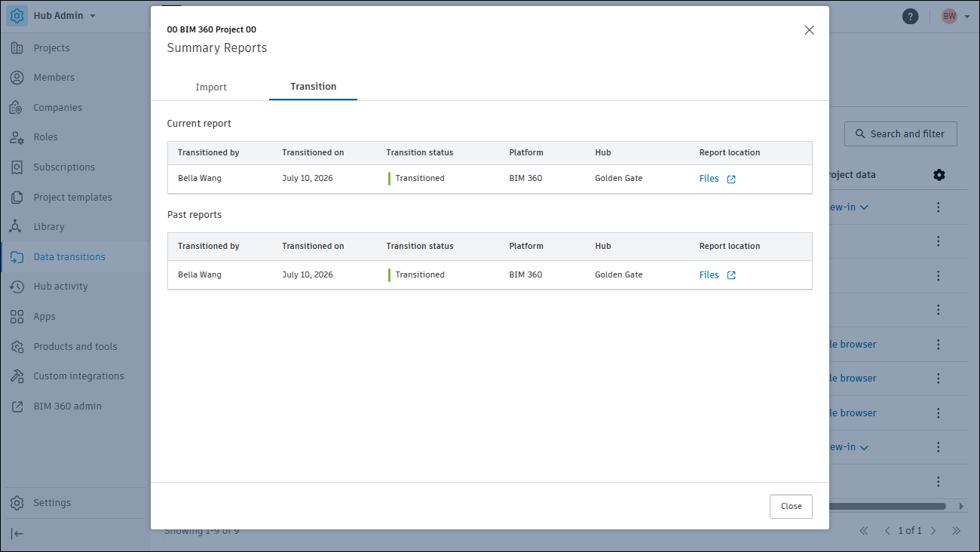Click the help question mark icon
Image resolution: width=980 pixels, height=552 pixels.
[911, 17]
